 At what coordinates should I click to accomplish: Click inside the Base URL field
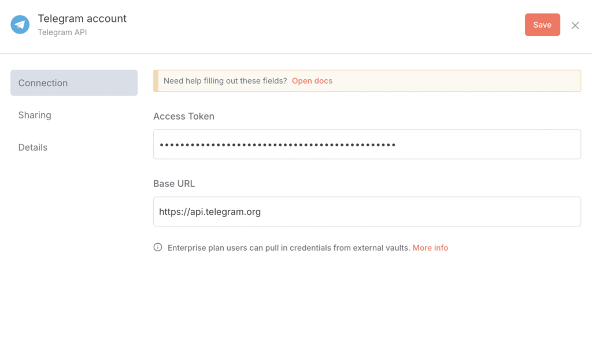point(367,211)
